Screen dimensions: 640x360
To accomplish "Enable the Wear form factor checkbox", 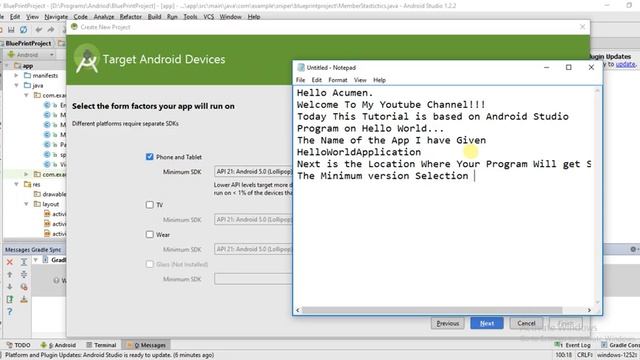I will (x=150, y=234).
